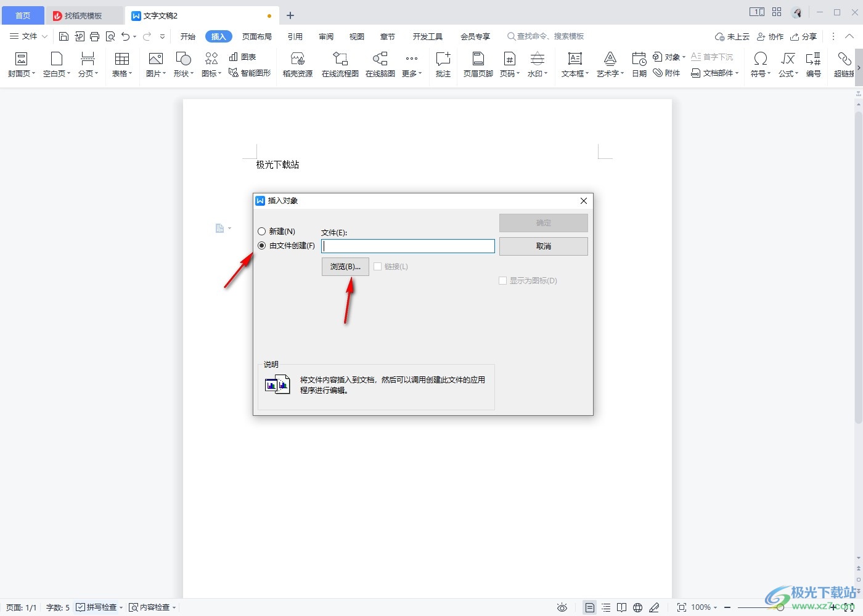Click the eye protection mode icon in status bar
This screenshot has height=616, width=863.
562,607
